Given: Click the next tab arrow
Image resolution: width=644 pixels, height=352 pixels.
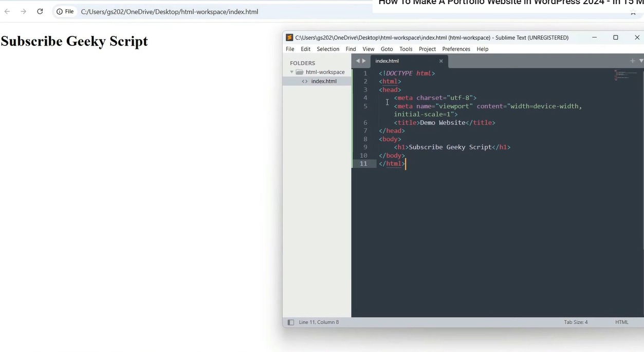Looking at the screenshot, I should point(364,61).
